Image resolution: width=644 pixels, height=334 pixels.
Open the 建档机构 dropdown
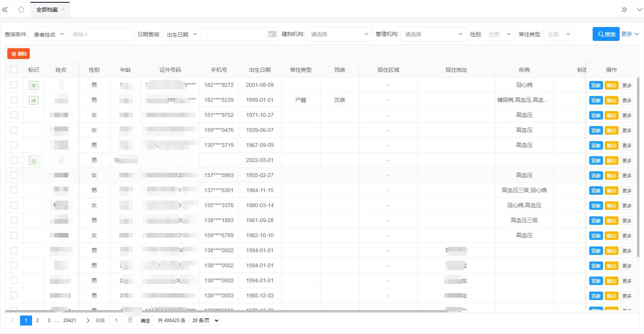tap(339, 34)
